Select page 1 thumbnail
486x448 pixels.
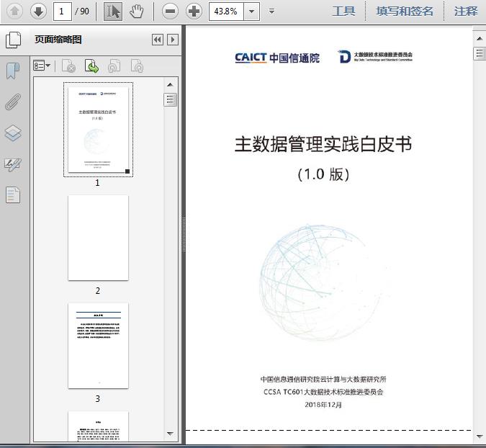(x=98, y=130)
